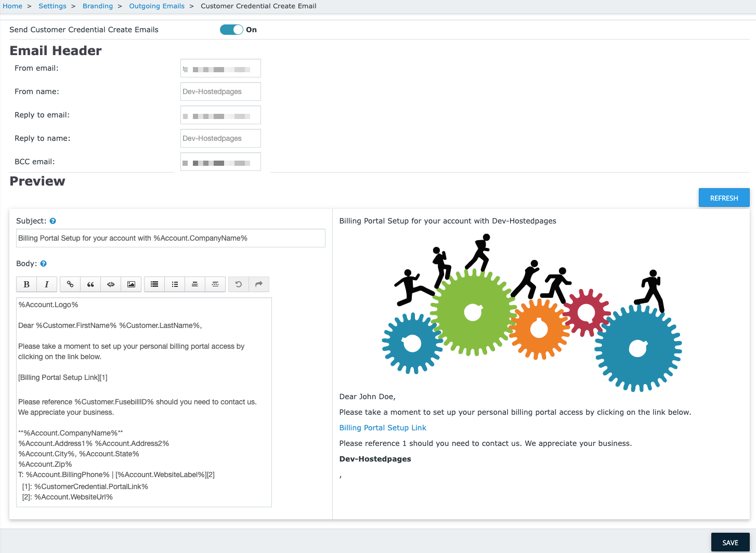Open the Body help tooltip icon
This screenshot has width=756, height=553.
pos(43,264)
